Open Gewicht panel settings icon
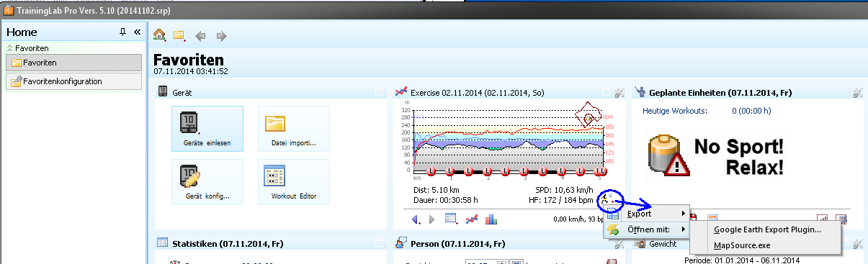 (857, 244)
